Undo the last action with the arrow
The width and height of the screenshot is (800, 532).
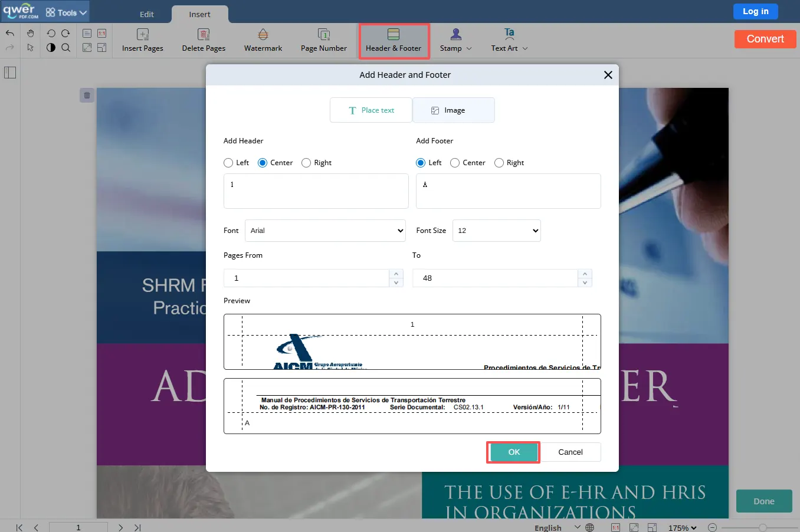pos(10,34)
